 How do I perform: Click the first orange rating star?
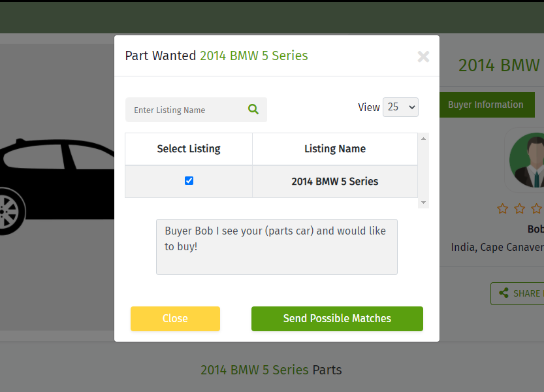click(502, 208)
